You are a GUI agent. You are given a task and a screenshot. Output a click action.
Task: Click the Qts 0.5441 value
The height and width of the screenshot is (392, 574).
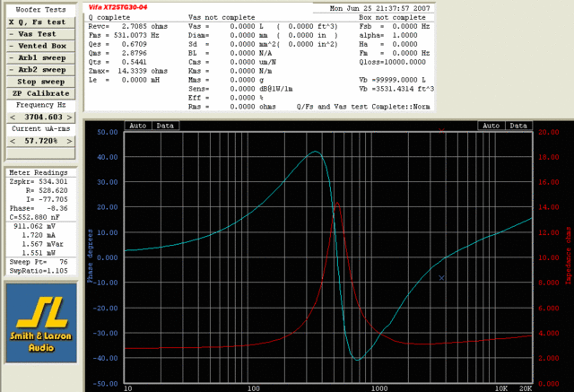pyautogui.click(x=117, y=62)
